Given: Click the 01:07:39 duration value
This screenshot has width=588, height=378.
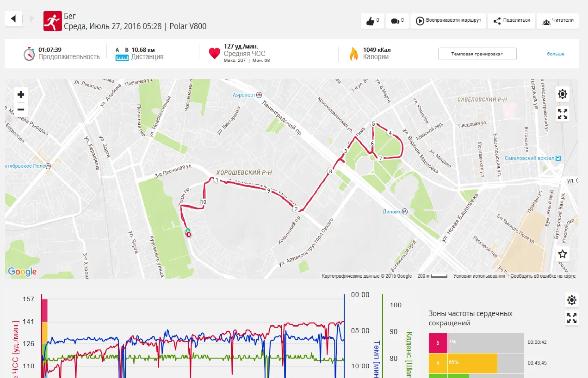Looking at the screenshot, I should tap(50, 50).
